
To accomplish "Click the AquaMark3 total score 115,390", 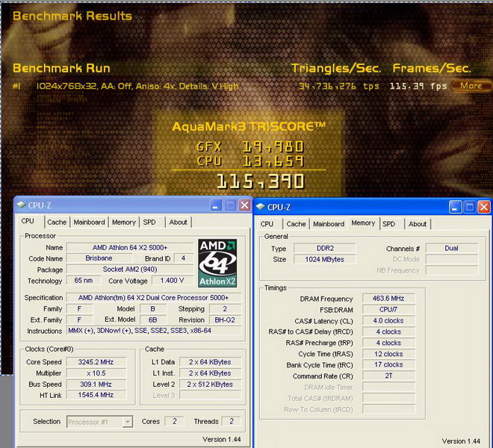I will [261, 181].
